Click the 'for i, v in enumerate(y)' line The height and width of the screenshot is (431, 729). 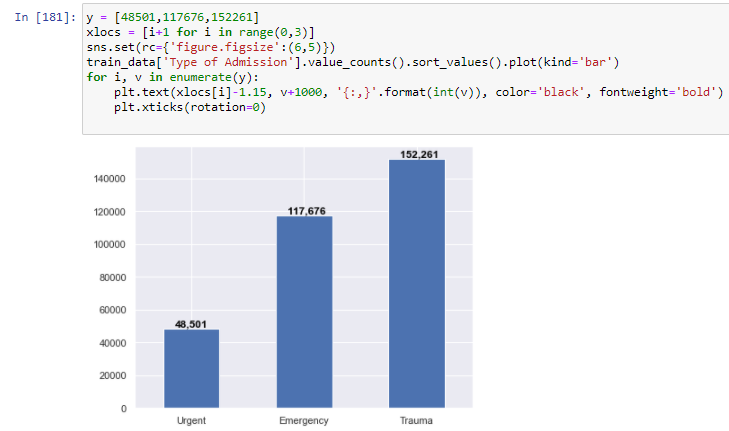click(x=172, y=77)
